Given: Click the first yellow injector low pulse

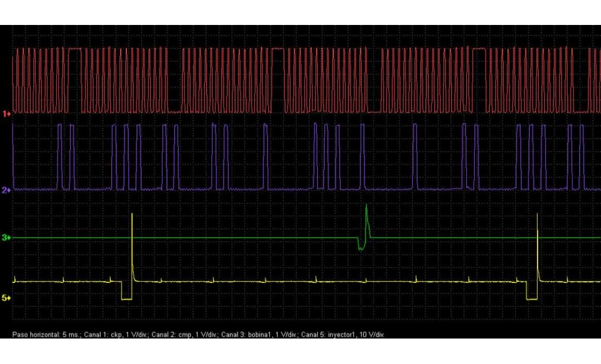Looking at the screenshot, I should coord(126,299).
